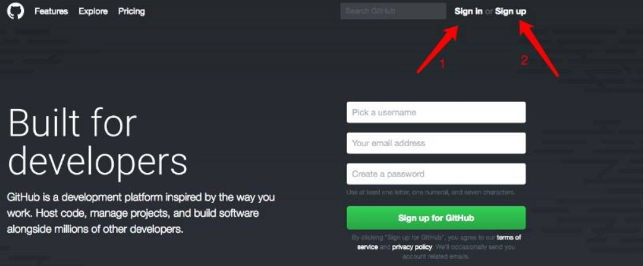The height and width of the screenshot is (266, 644).
Task: Open the privacy policy link
Action: (412, 247)
